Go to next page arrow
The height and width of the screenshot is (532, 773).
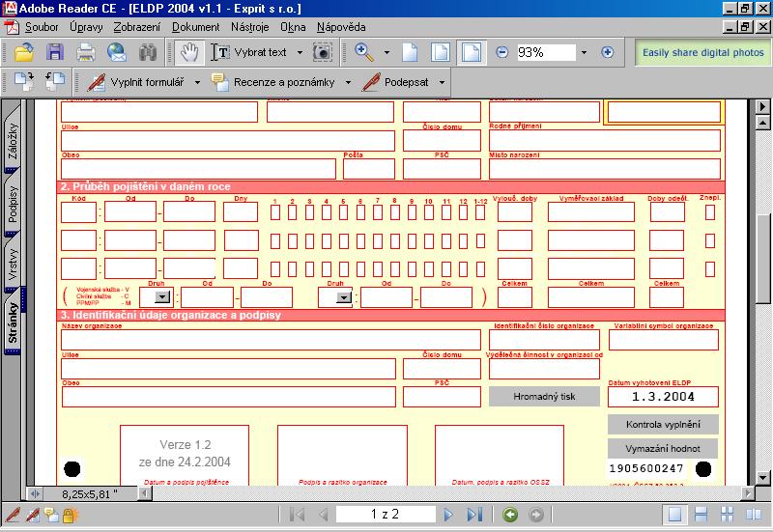(447, 515)
